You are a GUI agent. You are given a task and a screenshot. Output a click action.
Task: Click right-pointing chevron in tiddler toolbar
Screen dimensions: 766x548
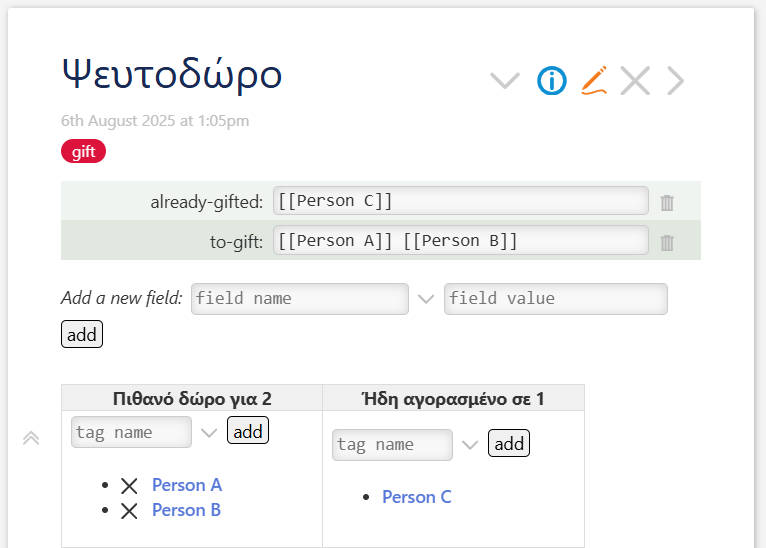676,81
